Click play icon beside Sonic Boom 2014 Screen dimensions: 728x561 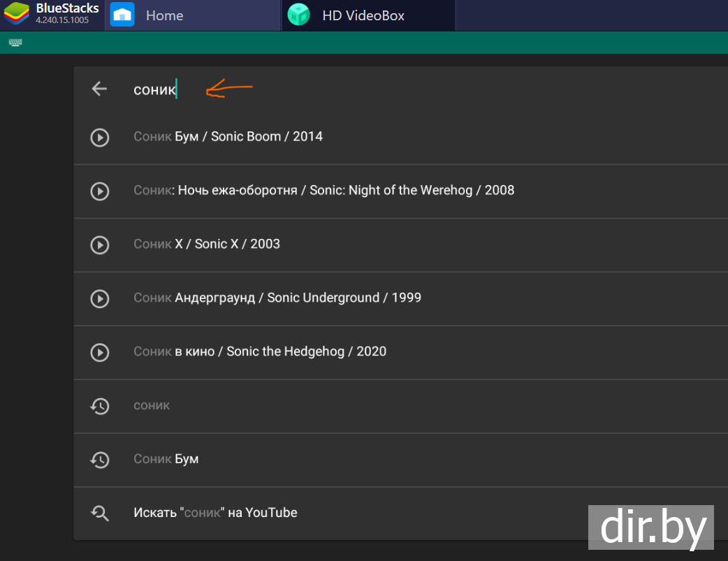[x=100, y=137]
